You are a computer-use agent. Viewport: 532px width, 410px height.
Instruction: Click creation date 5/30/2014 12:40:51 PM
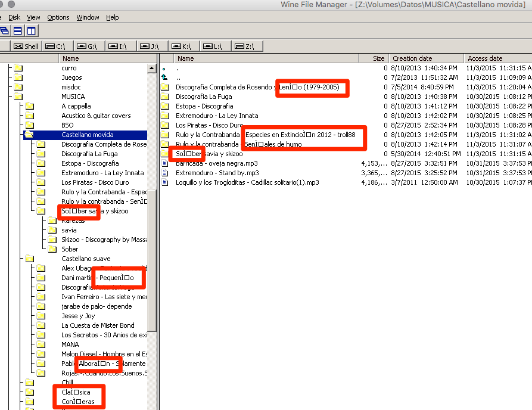click(426, 154)
